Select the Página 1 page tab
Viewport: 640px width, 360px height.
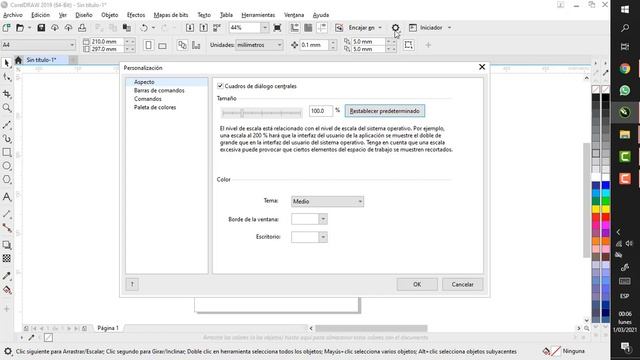click(108, 328)
